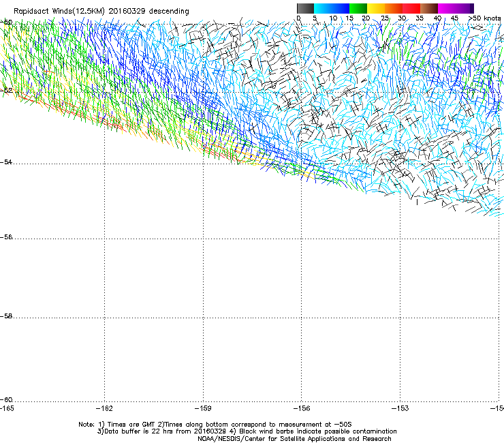The image size is (504, 443).
Task: Click the green 15-20 knots legend swatch
Action: 358,8
